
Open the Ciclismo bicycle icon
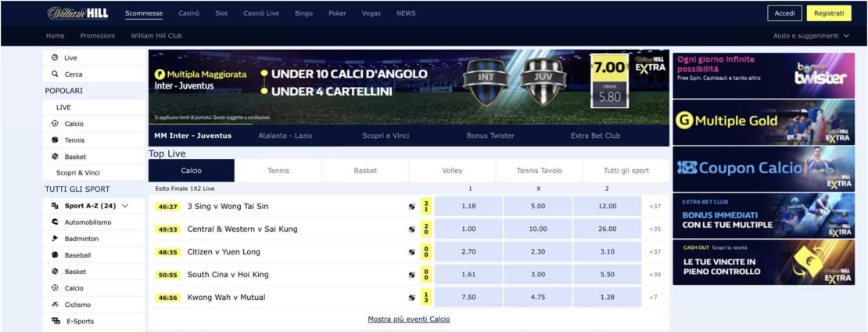[x=55, y=305]
